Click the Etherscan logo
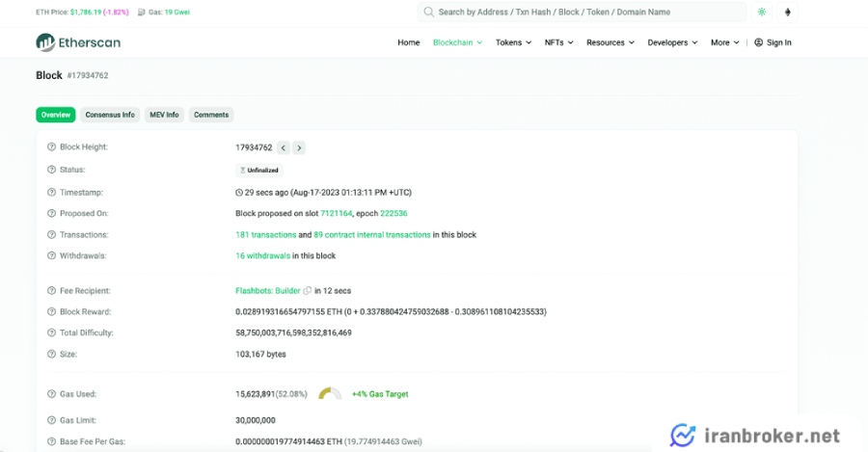868x452 pixels. 78,42
